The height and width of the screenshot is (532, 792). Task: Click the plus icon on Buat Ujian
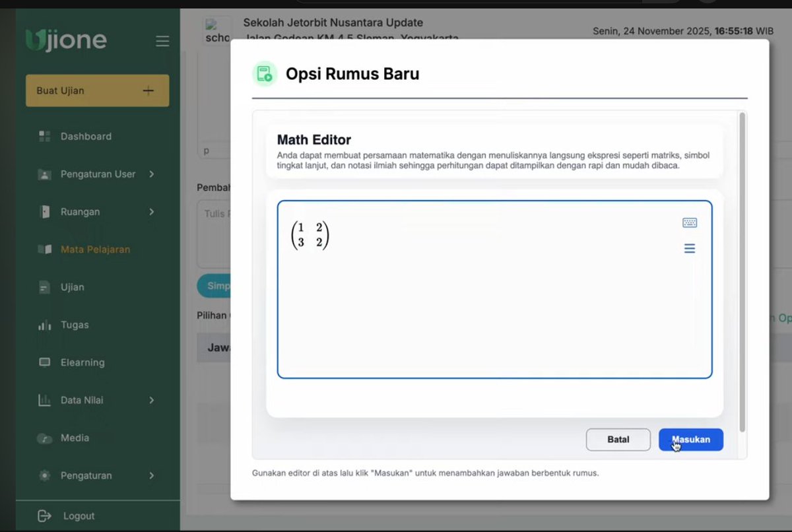pos(148,90)
